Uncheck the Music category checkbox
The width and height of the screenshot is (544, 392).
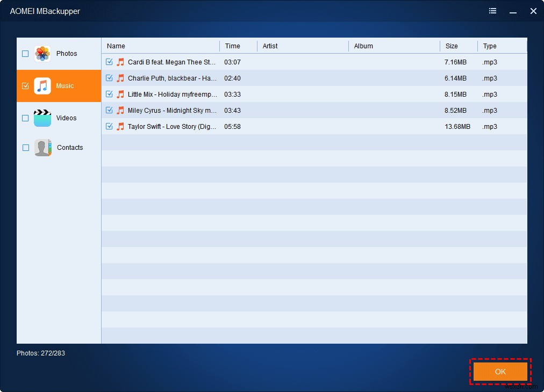(25, 85)
